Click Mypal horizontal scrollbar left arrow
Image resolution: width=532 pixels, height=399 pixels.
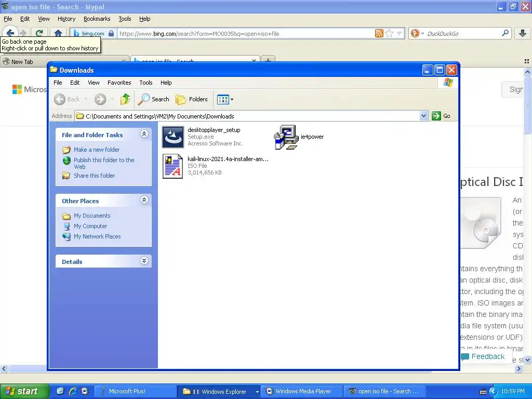4,368
